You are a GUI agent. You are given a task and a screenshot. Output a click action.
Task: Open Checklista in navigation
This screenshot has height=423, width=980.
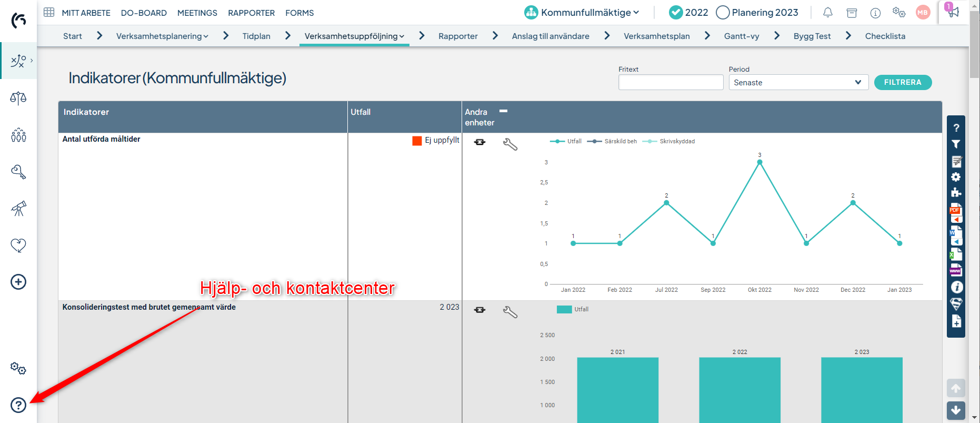coord(885,36)
